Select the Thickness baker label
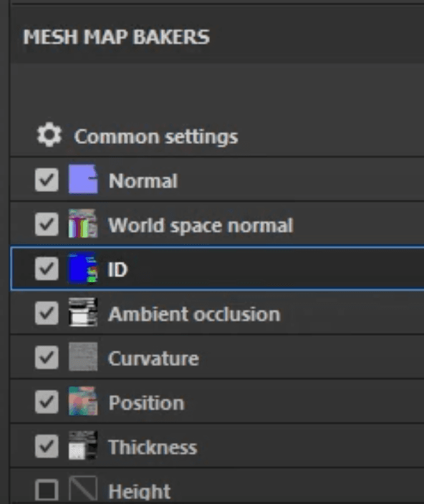Screen dimensions: 424x504 (153, 447)
